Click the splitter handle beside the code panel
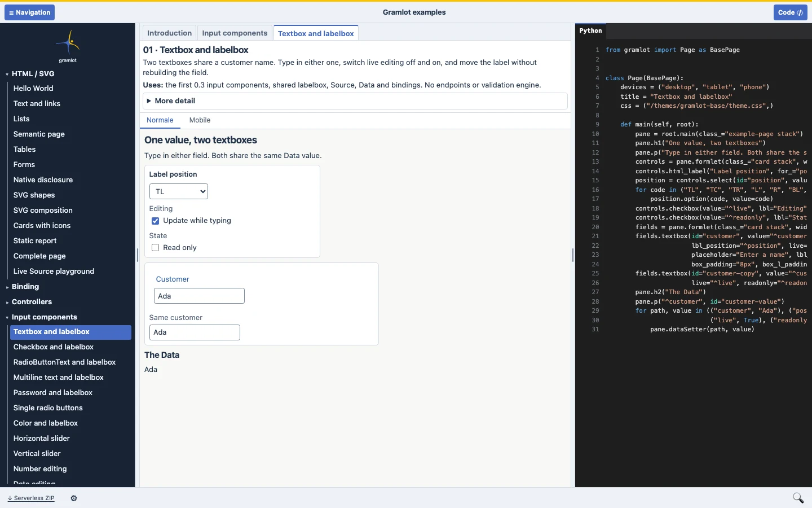Viewport: 812px width, 508px height. pos(573,255)
